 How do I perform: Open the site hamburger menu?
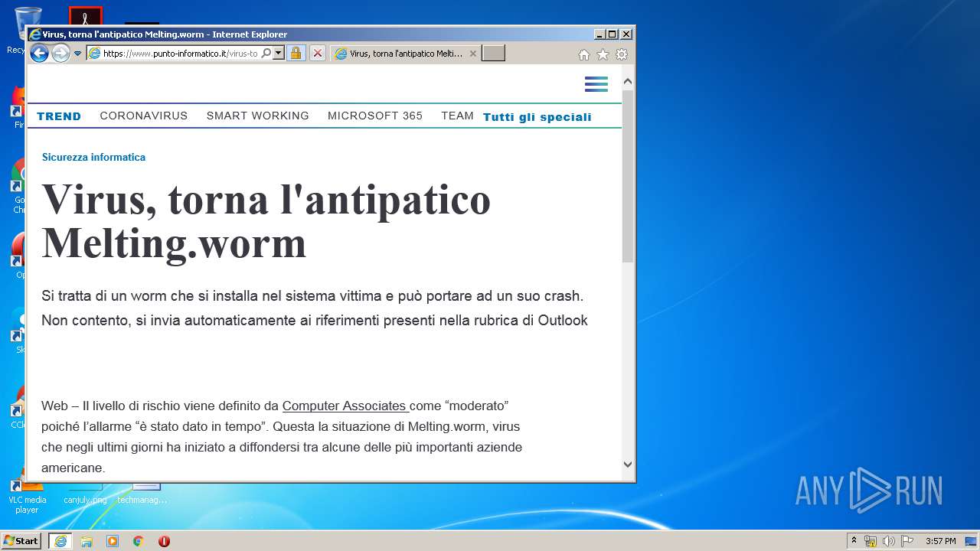click(596, 84)
